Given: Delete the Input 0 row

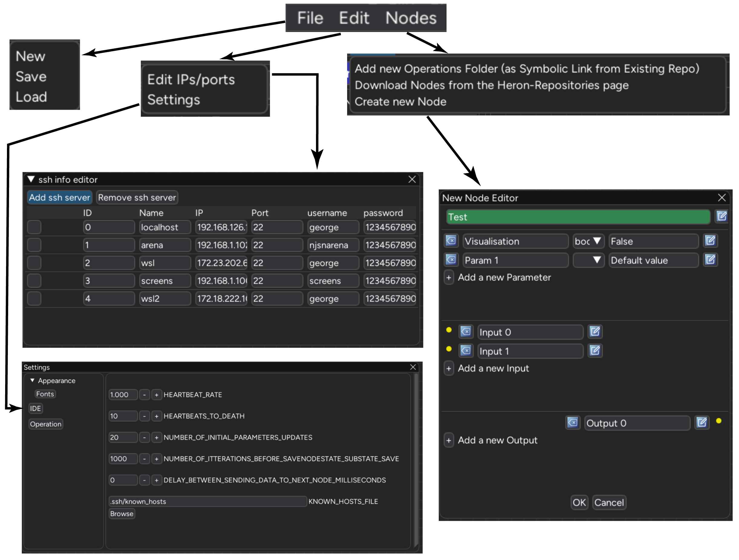Looking at the screenshot, I should pyautogui.click(x=466, y=332).
